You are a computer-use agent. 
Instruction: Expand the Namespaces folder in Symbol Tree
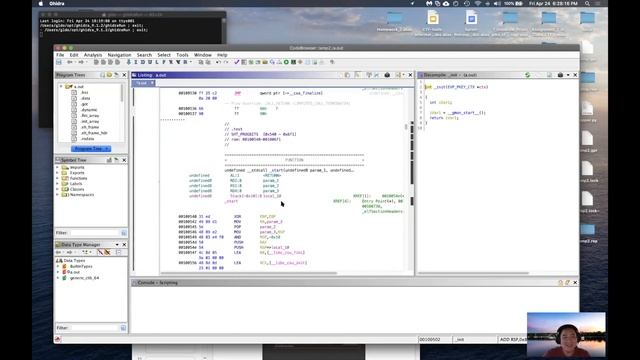click(58, 195)
